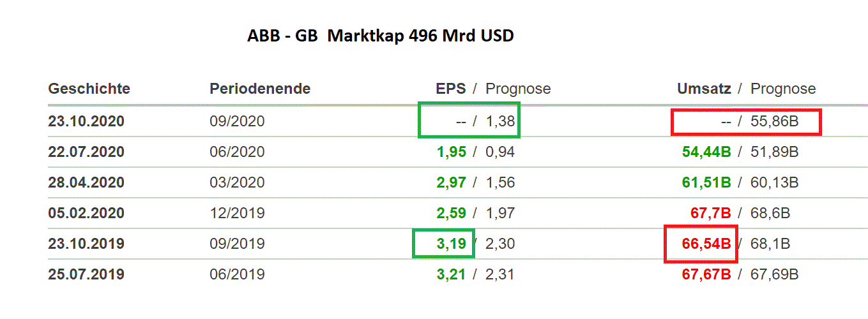Screen dimensions: 868x319
Task: Select the revenue forecast 55,86B
Action: point(775,121)
